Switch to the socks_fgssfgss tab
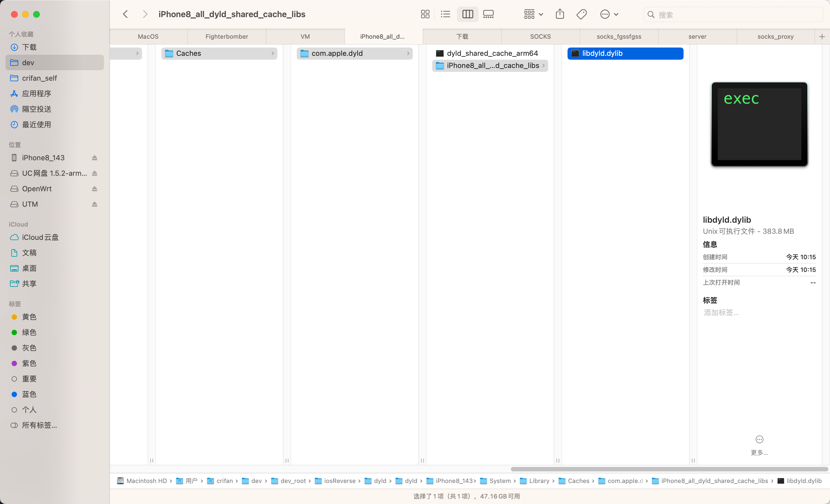 point(619,36)
